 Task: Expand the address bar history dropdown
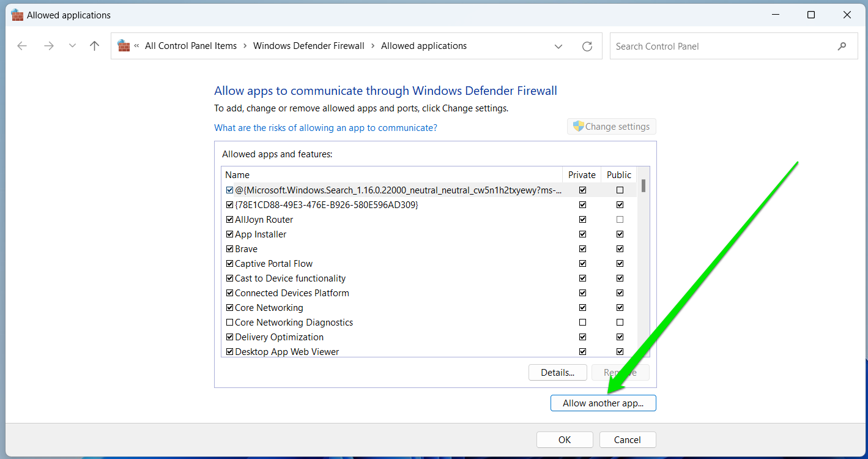click(x=558, y=47)
